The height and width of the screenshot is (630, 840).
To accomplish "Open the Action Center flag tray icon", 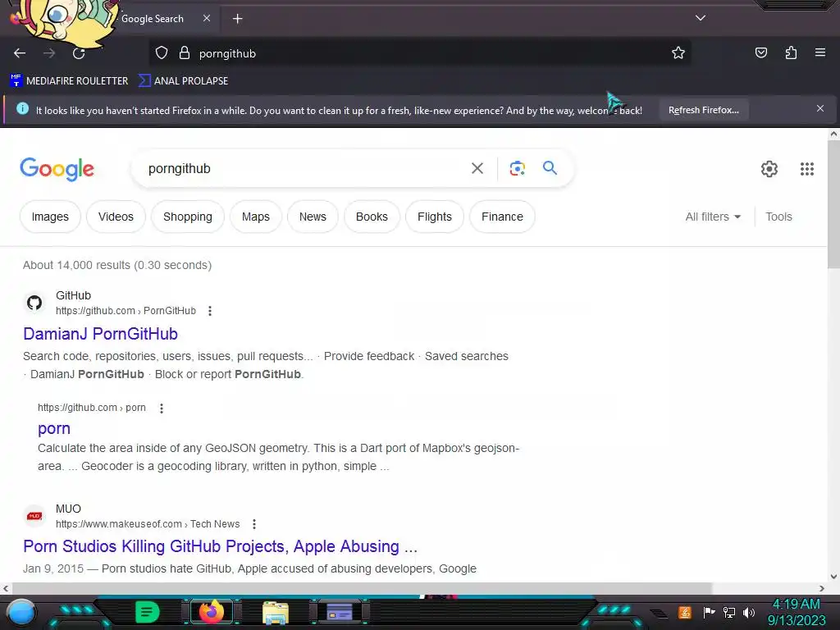I will (709, 612).
